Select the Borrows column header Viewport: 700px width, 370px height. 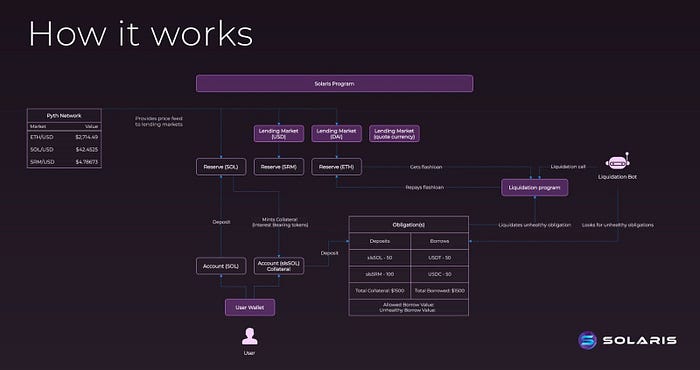(439, 241)
